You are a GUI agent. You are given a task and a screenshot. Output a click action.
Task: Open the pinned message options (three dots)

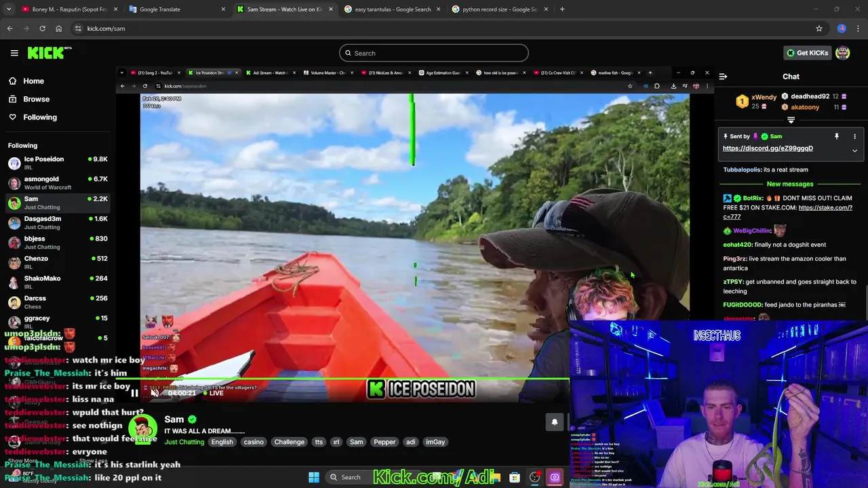pos(854,136)
